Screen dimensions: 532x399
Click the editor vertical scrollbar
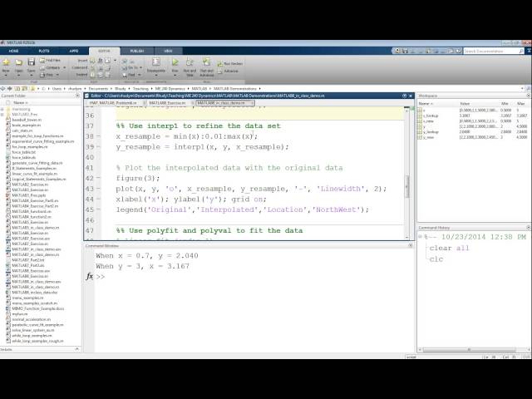coord(406,185)
